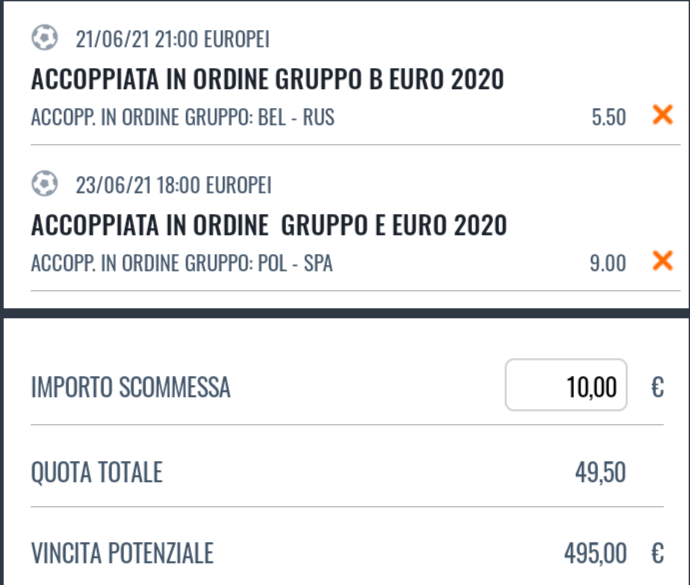The image size is (690, 585).
Task: Select the 5.50 odds value
Action: point(609,117)
